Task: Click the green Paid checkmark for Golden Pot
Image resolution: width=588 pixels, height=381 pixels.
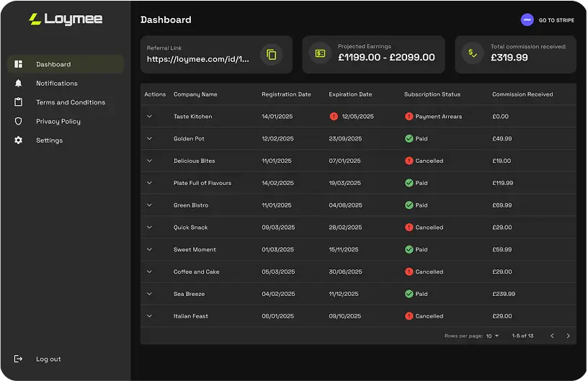Action: click(409, 138)
